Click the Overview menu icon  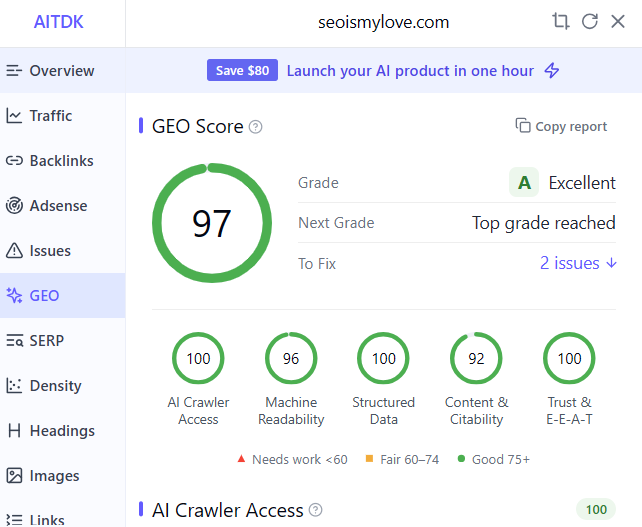[x=14, y=71]
